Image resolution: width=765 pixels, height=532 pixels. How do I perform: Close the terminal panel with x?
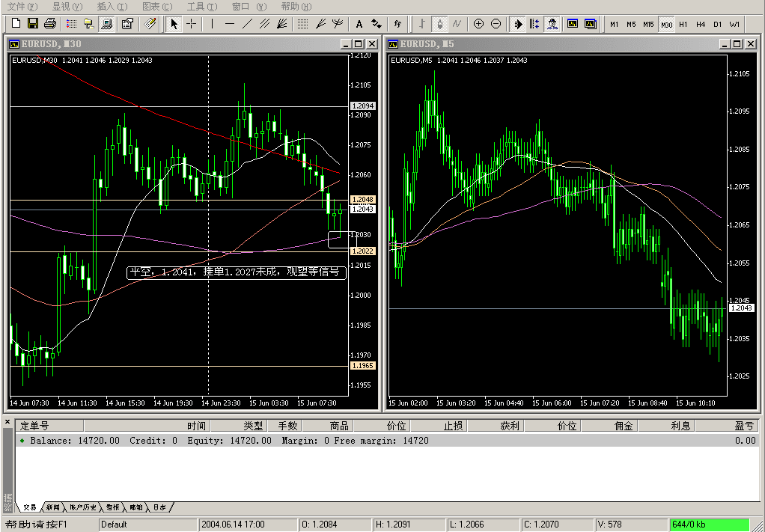point(7,421)
